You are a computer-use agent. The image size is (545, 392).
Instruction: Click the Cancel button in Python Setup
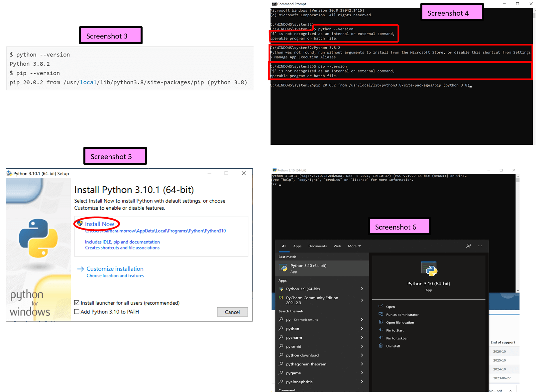point(232,312)
